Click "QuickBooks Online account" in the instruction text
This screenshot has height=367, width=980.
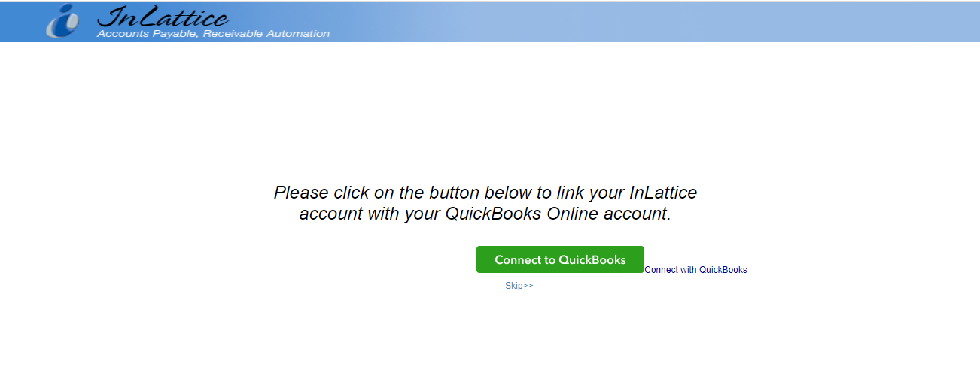point(558,214)
